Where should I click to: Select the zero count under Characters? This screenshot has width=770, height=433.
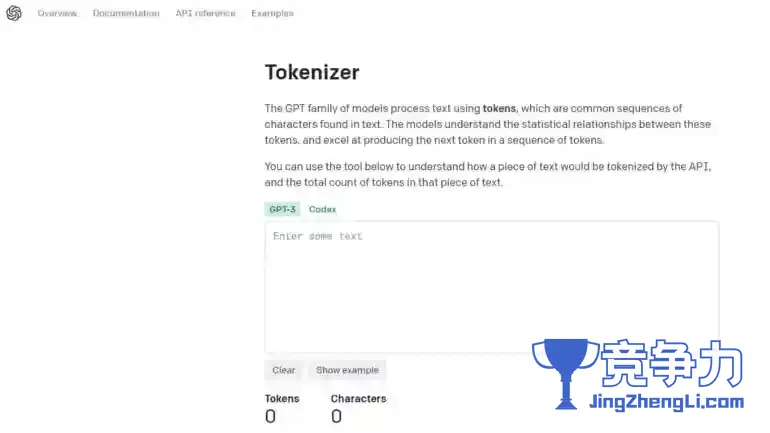[x=336, y=416]
